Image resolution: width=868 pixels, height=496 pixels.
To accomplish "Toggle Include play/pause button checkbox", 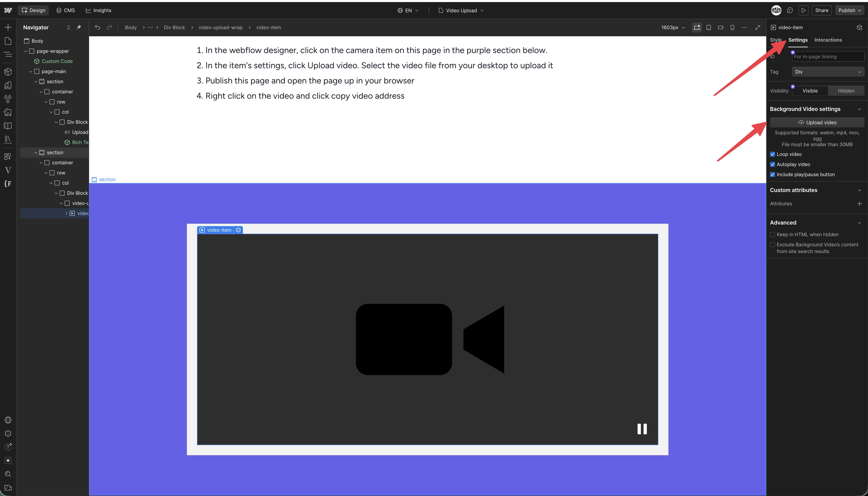I will point(773,175).
